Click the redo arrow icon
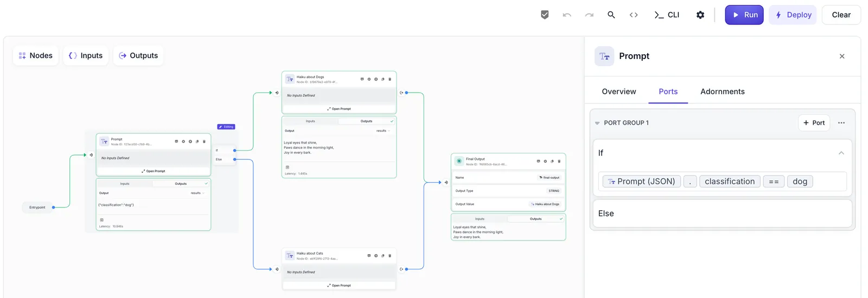868x298 pixels. coord(589,15)
